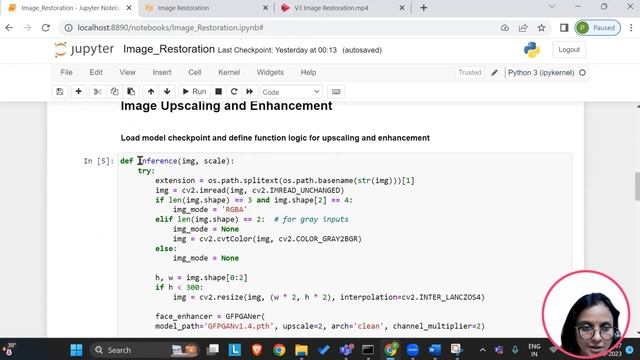Open the Paused profile button
This screenshot has width=640, height=360.
[x=598, y=28]
